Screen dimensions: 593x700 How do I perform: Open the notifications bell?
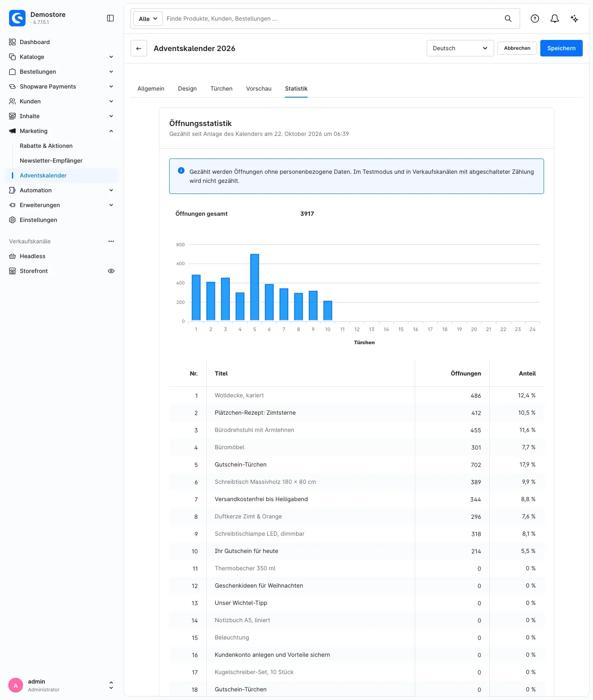click(555, 19)
